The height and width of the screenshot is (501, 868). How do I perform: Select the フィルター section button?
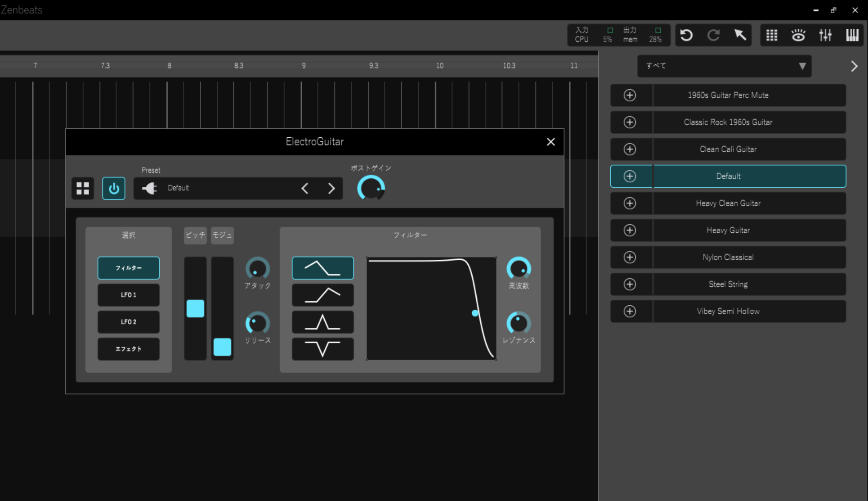pyautogui.click(x=129, y=268)
